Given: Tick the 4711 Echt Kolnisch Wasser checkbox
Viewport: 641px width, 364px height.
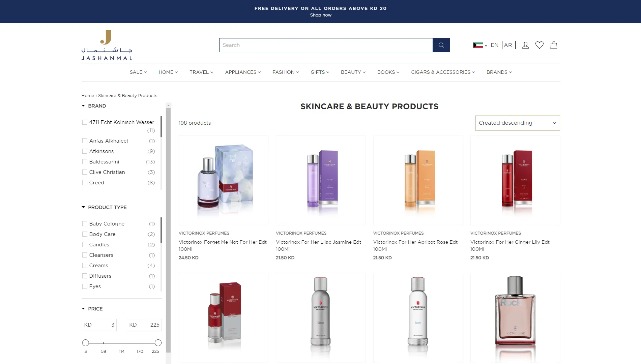Looking at the screenshot, I should click(85, 122).
